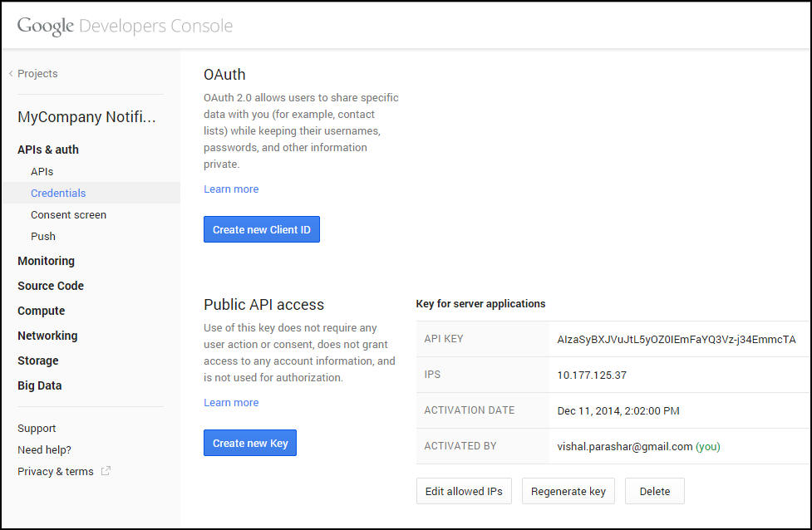Click Edit allowed IPs button

464,491
